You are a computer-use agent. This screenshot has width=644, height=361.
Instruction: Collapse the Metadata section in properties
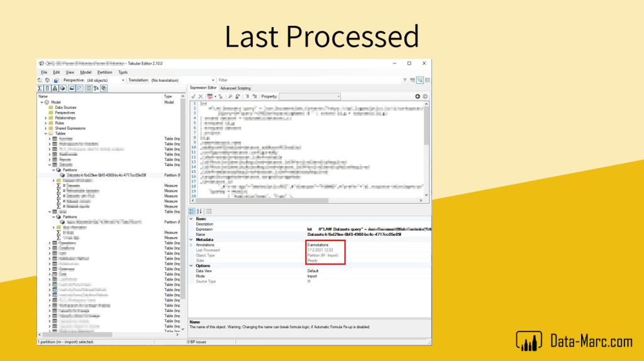tap(192, 240)
